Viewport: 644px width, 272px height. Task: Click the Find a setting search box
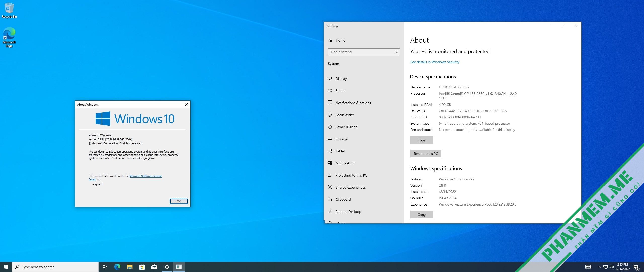pyautogui.click(x=364, y=52)
